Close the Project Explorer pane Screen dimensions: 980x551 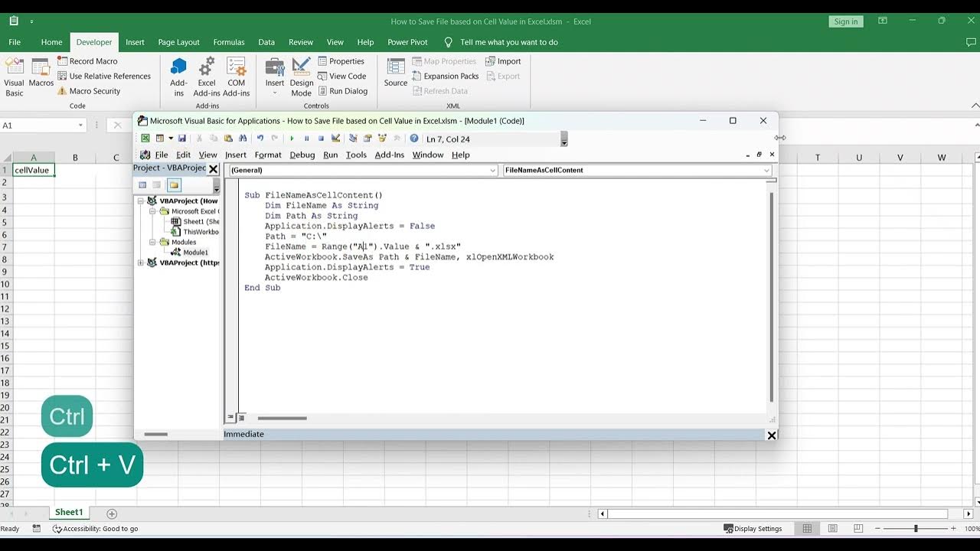coord(214,169)
